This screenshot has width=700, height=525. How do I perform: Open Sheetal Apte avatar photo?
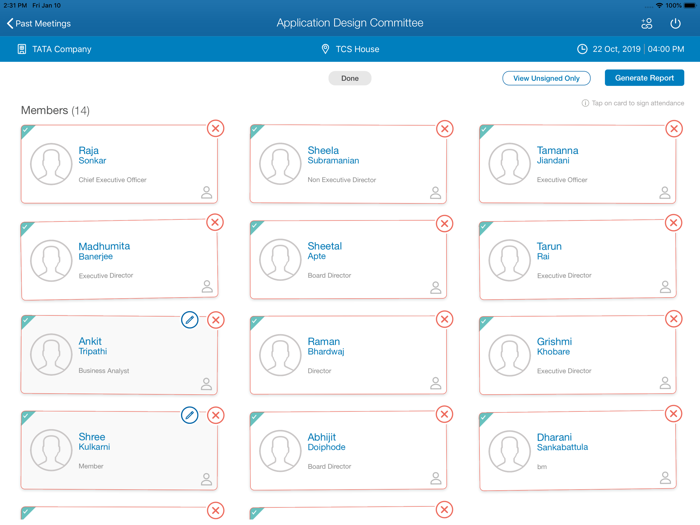tap(280, 260)
